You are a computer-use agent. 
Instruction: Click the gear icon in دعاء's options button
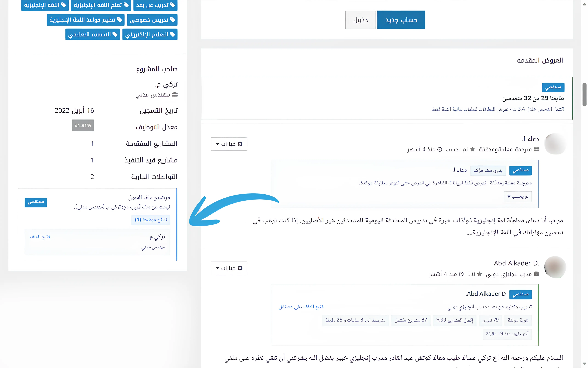pyautogui.click(x=240, y=144)
